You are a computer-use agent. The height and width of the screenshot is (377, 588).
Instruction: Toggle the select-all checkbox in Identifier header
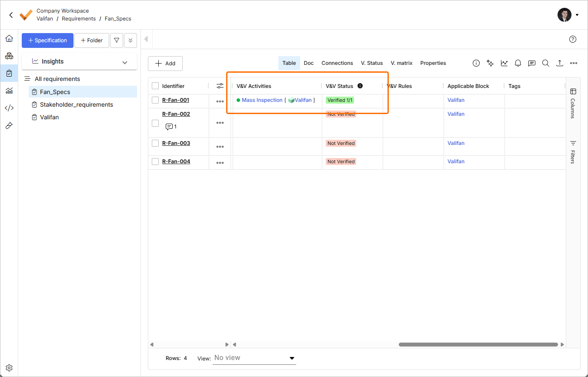155,86
